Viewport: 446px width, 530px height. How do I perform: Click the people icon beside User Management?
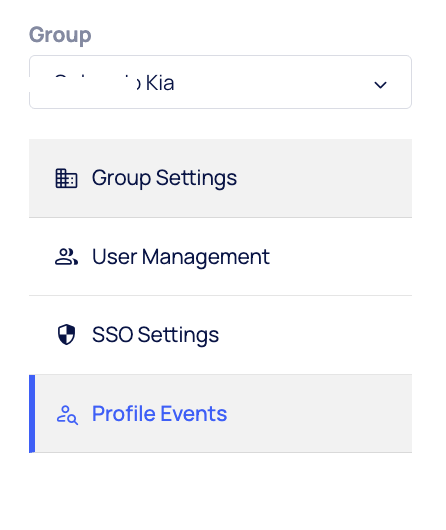[66, 257]
